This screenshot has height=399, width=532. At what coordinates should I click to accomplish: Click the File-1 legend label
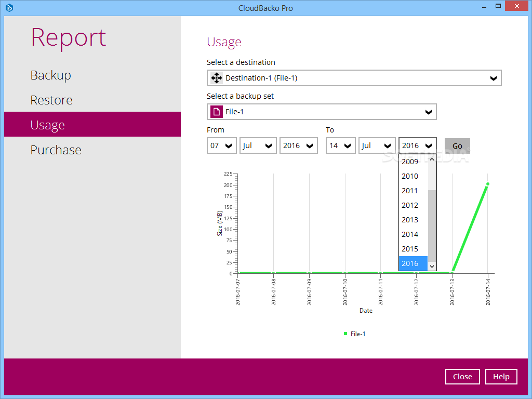click(x=358, y=334)
